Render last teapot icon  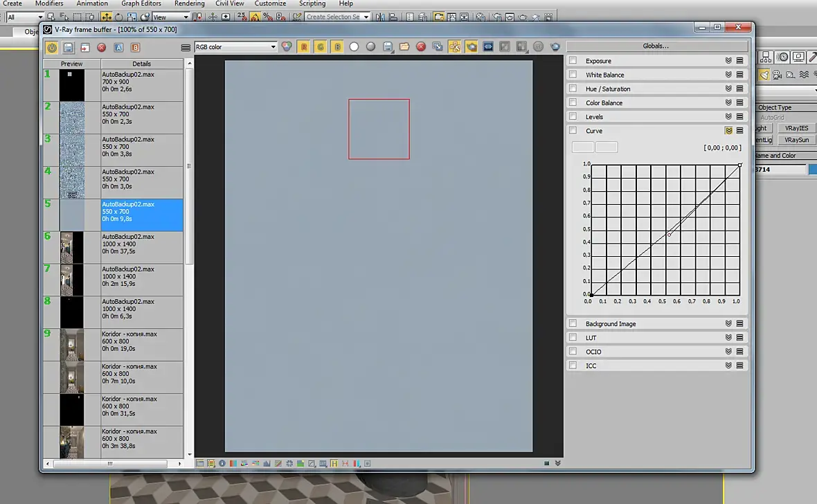coord(555,47)
